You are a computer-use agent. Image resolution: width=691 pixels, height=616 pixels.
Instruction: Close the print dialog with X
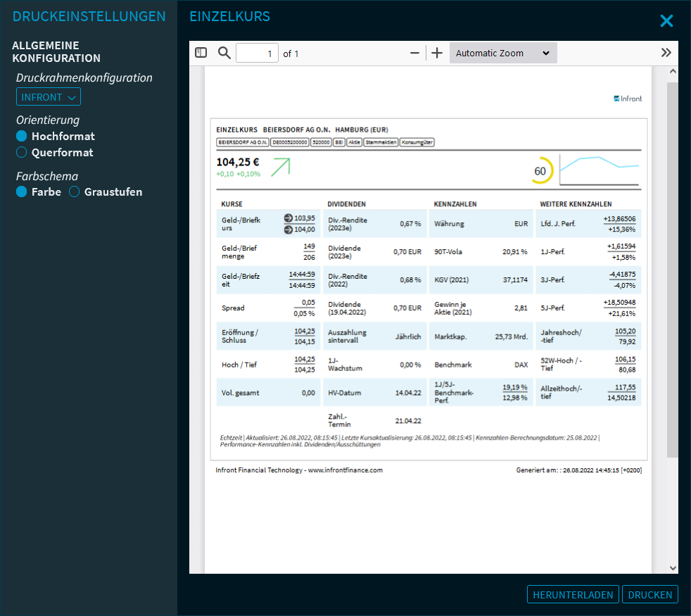click(x=666, y=21)
